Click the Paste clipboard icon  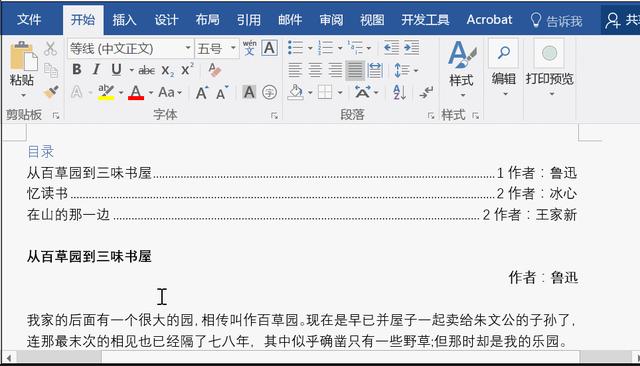pos(23,55)
